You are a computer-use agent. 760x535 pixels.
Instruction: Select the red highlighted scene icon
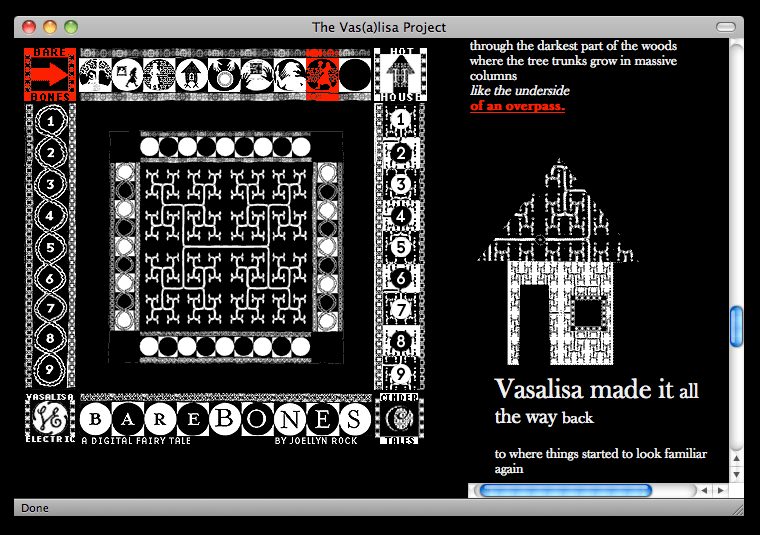point(322,74)
